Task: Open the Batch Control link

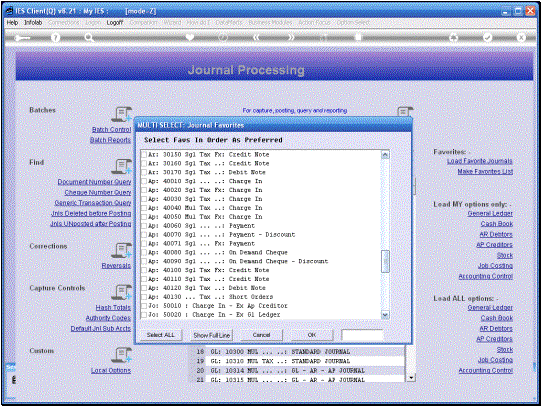Action: (x=111, y=129)
